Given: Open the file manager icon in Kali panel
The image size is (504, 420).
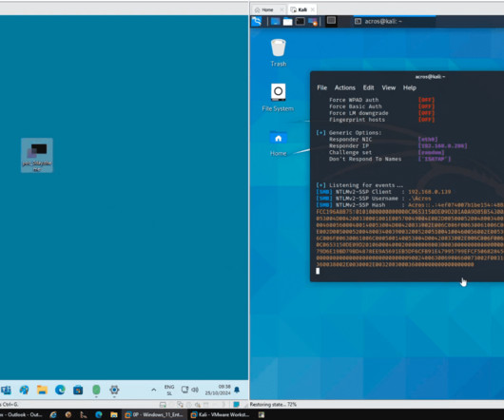Looking at the screenshot, I should coord(287,22).
